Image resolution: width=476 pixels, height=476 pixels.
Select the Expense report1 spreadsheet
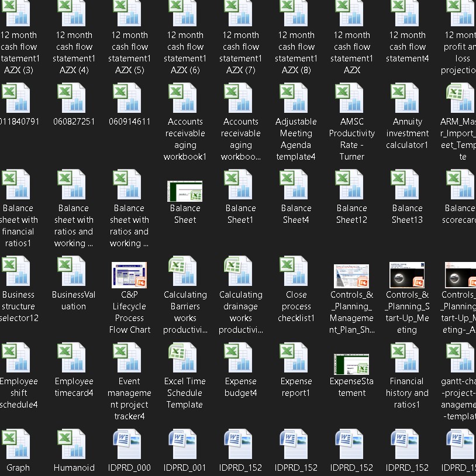click(296, 358)
